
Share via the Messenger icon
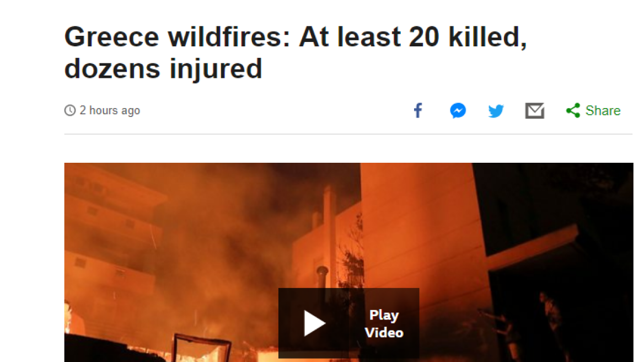pyautogui.click(x=458, y=110)
